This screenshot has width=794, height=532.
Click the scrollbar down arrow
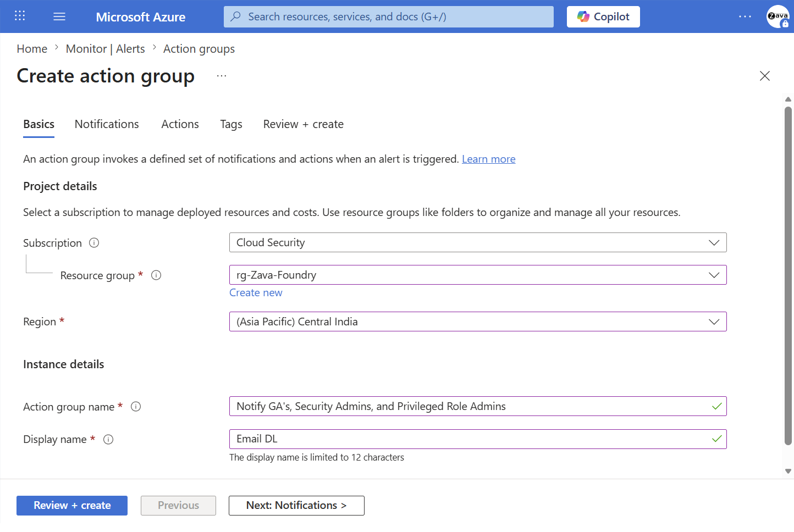[x=788, y=471]
